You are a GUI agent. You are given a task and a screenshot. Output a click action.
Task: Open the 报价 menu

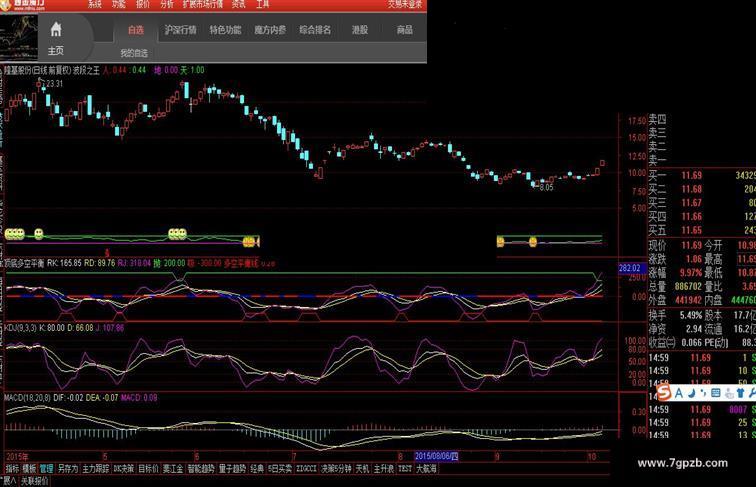pyautogui.click(x=143, y=4)
